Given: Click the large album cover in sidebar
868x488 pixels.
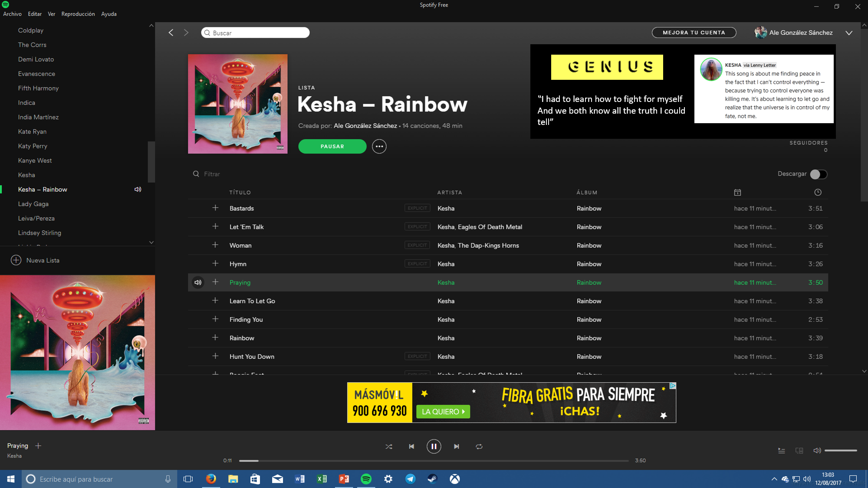Looking at the screenshot, I should (x=77, y=353).
